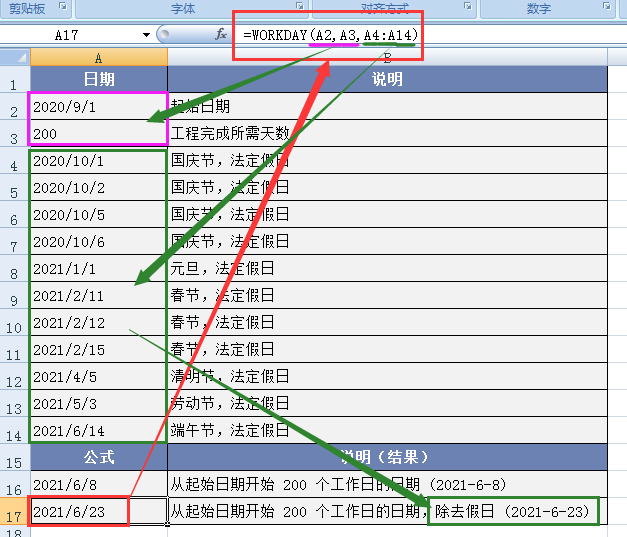Click cell containing 2020/10/5
The image size is (627, 537).
click(x=99, y=214)
